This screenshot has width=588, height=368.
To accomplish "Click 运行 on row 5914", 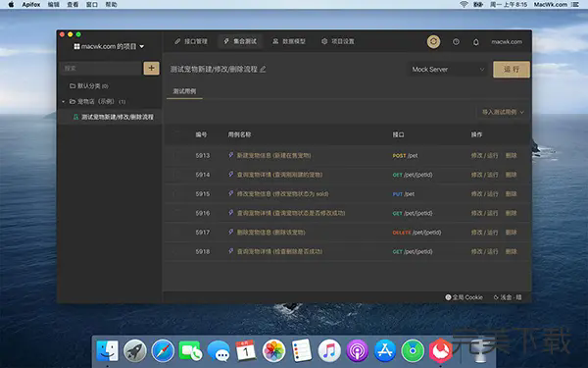I will 492,175.
